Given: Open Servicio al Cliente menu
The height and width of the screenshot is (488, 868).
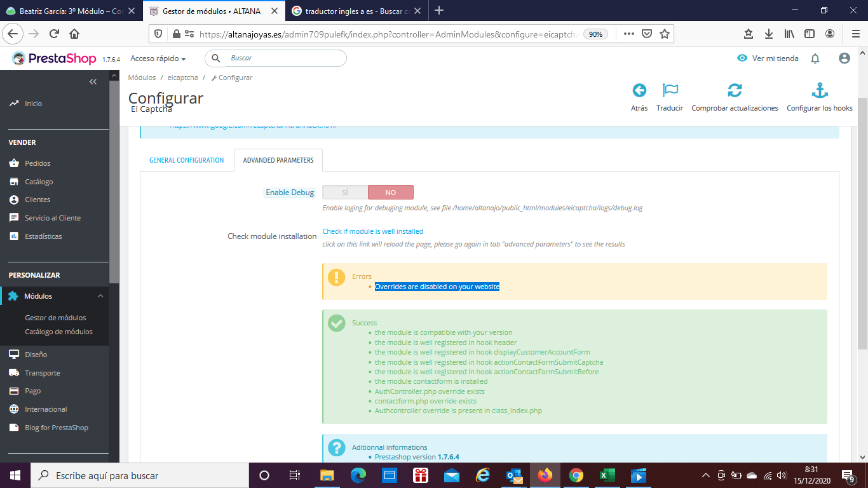Looking at the screenshot, I should (x=53, y=218).
